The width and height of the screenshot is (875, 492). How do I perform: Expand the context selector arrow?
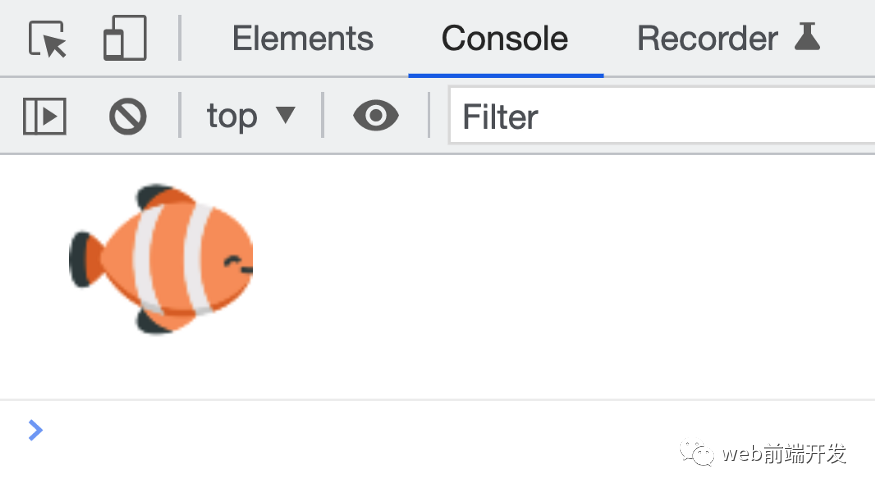pyautogui.click(x=286, y=115)
